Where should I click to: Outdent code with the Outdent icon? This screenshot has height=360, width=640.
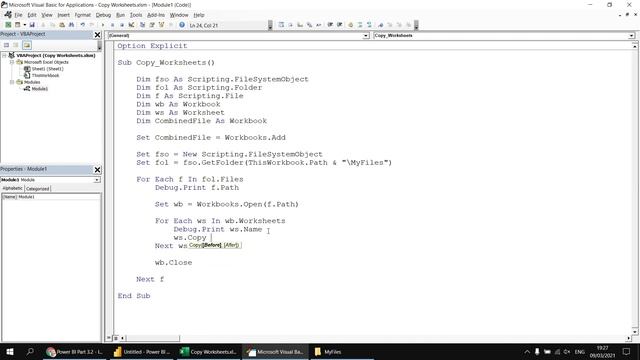[339, 25]
